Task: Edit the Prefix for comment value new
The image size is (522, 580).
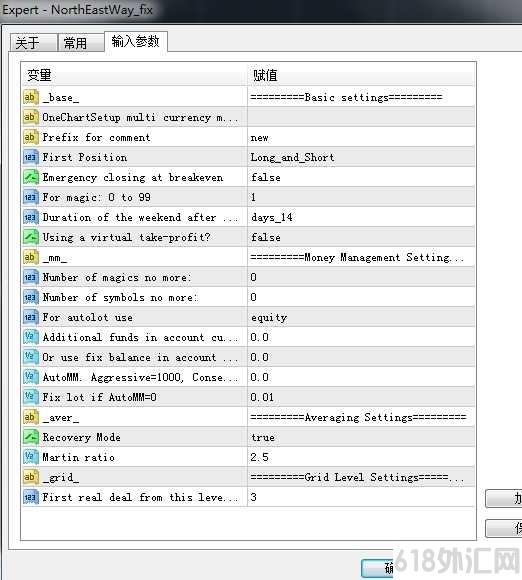Action: 361,137
